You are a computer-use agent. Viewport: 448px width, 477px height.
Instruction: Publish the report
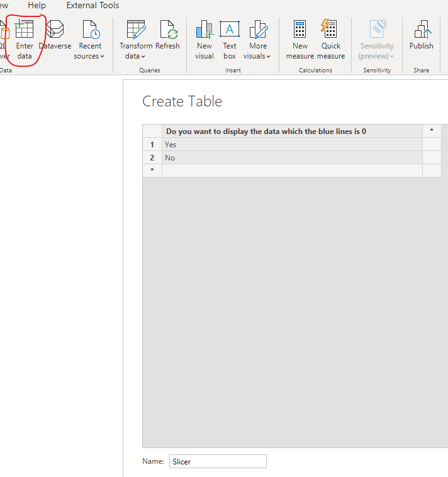tap(421, 35)
